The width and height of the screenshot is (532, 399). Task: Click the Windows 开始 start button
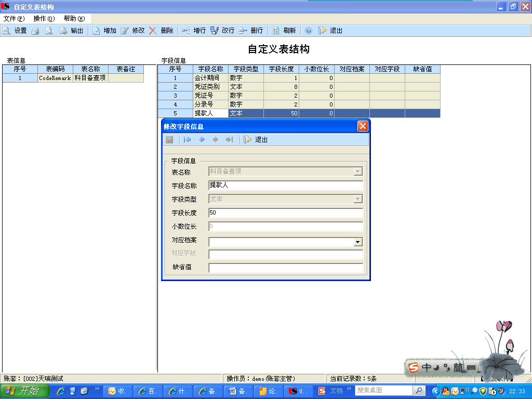25,391
